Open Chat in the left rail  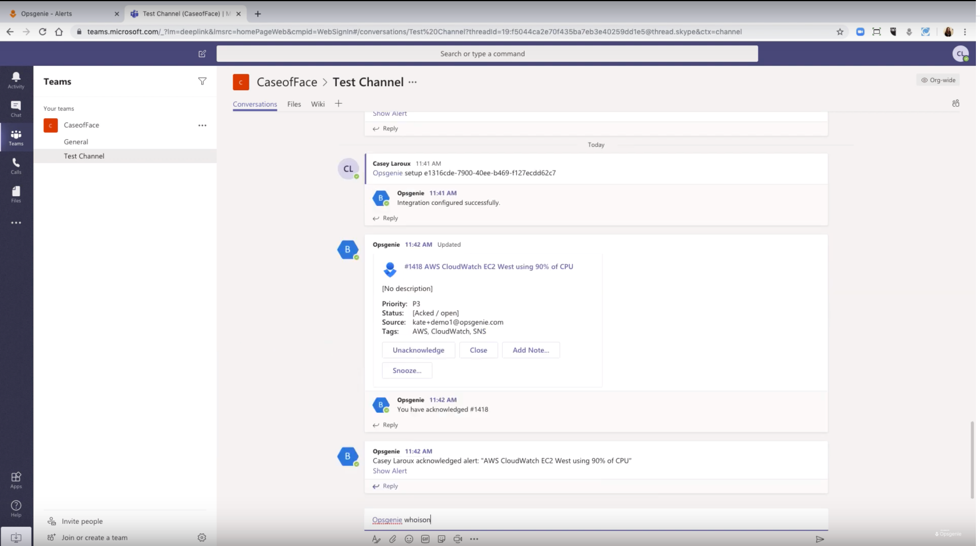16,108
